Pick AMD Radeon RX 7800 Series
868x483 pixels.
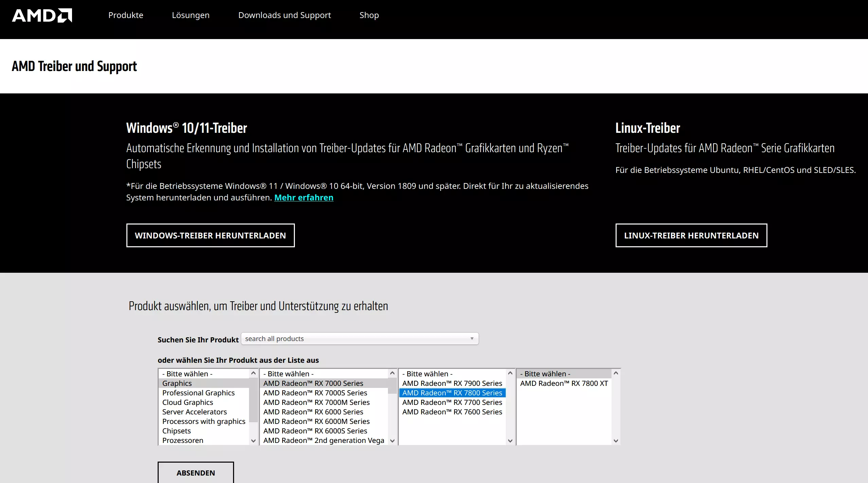tap(453, 393)
